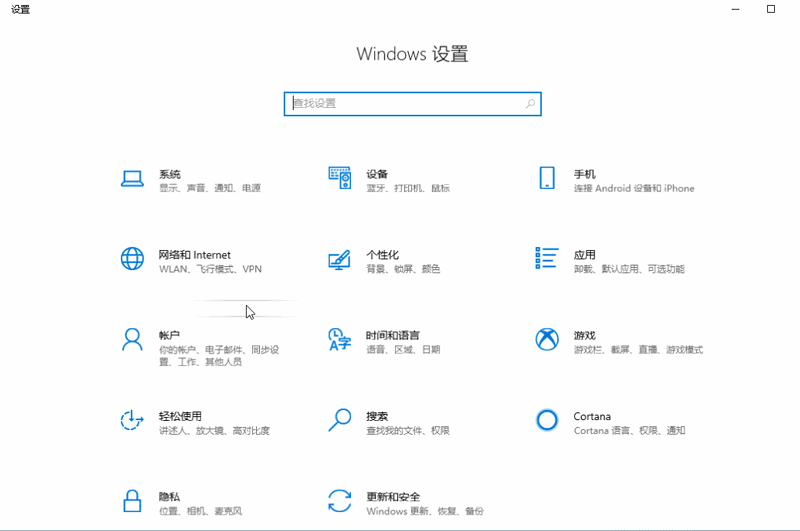Click the 个性化 title text
The width and height of the screenshot is (800, 531).
383,255
